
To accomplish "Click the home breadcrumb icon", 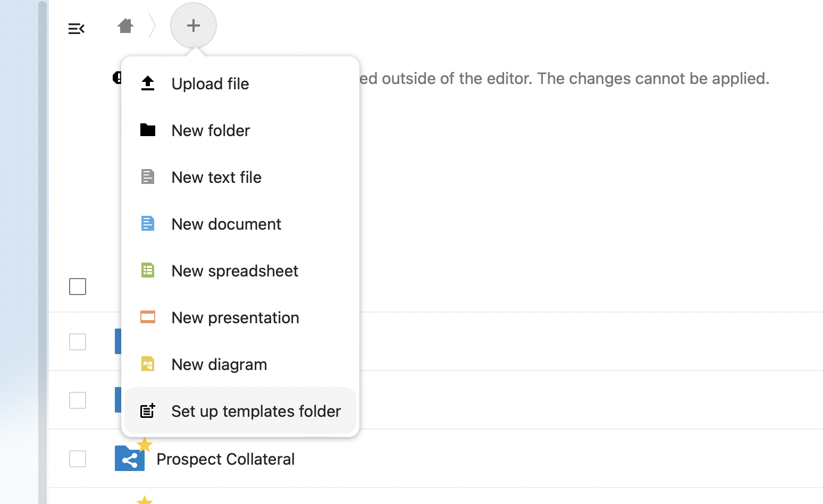I will [x=125, y=25].
